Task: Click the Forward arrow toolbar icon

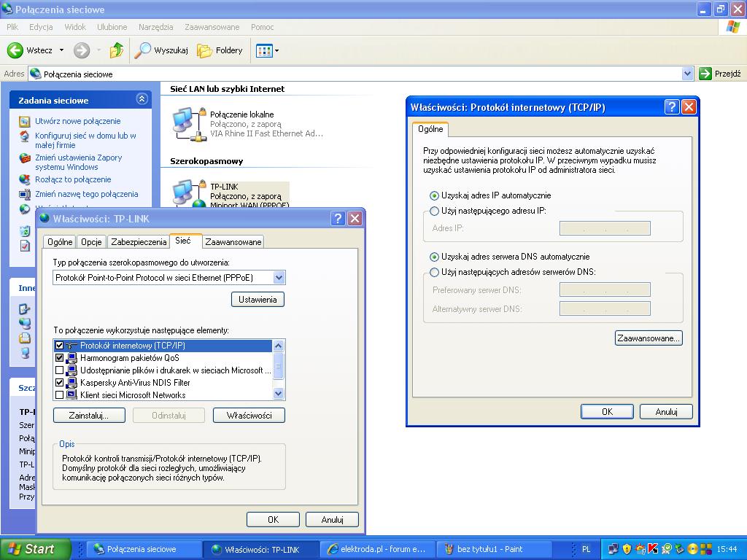Action: (82, 50)
